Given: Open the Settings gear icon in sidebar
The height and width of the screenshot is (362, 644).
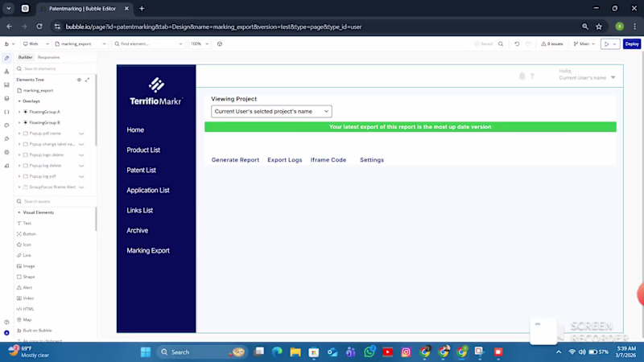Looking at the screenshot, I should pyautogui.click(x=6, y=152).
